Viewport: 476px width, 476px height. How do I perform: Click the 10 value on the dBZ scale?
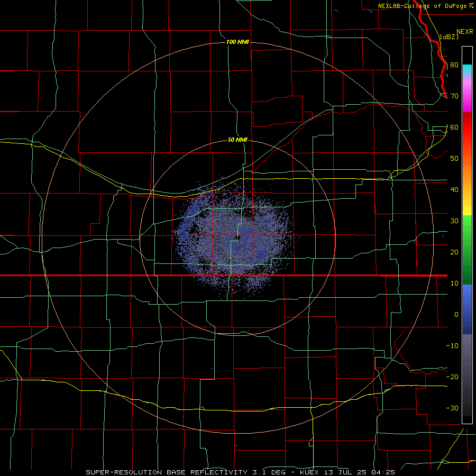tap(454, 283)
